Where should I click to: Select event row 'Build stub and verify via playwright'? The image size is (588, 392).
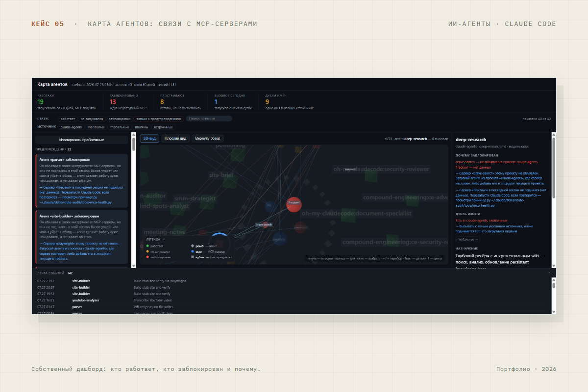coord(292,281)
